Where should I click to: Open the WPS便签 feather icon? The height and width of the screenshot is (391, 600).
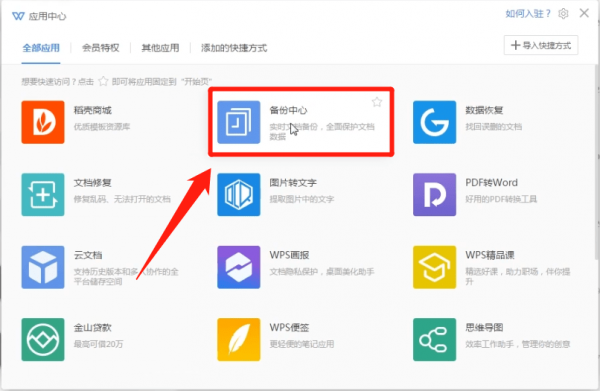[x=239, y=339]
